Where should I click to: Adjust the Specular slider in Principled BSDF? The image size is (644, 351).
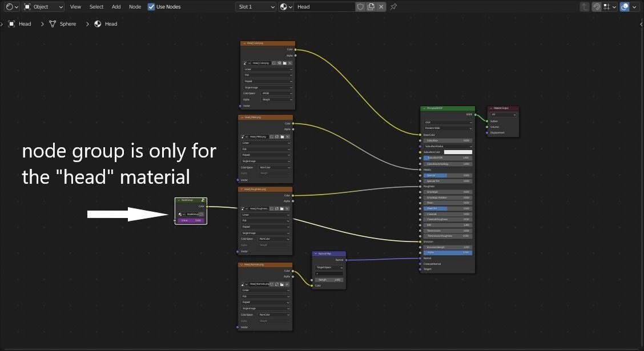448,175
